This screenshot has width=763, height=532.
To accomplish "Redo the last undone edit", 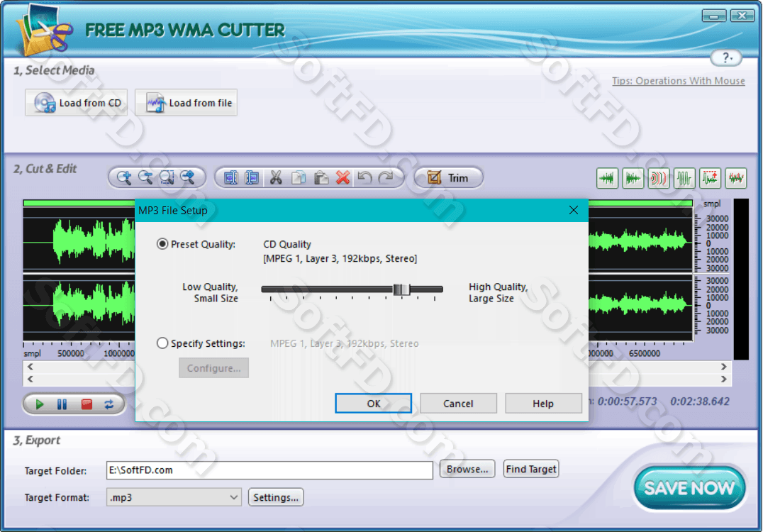I will click(x=386, y=177).
